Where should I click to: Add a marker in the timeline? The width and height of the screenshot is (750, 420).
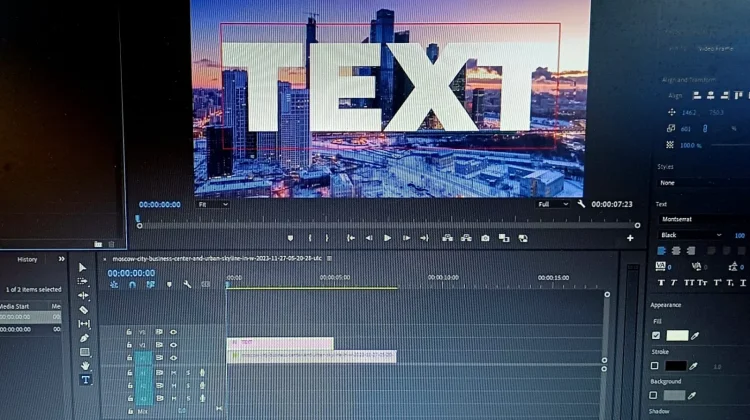click(x=169, y=285)
